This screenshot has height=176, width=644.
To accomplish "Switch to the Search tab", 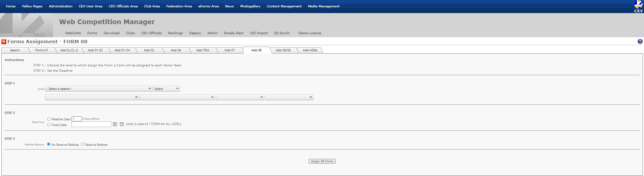I will tap(15, 50).
